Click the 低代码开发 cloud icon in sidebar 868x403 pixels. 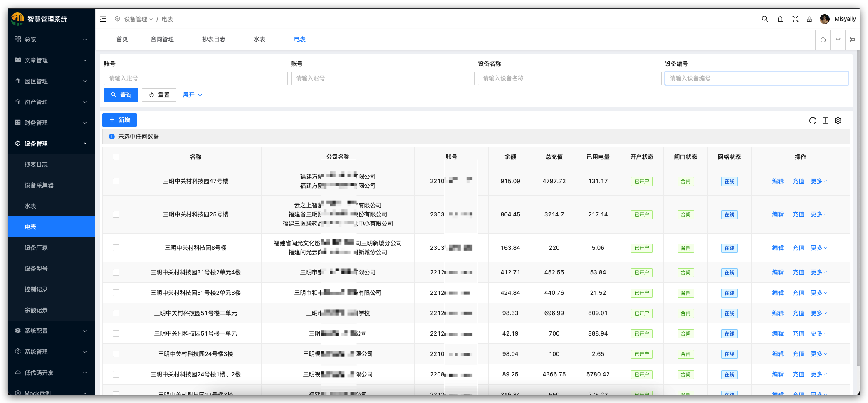[18, 372]
